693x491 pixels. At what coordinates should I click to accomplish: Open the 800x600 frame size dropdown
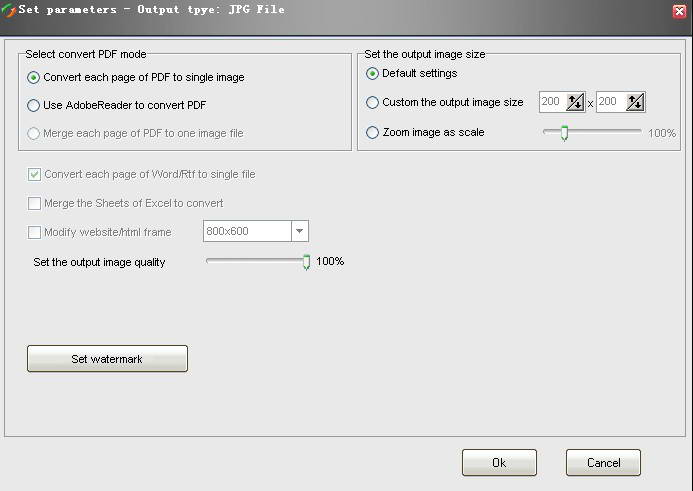pos(300,231)
